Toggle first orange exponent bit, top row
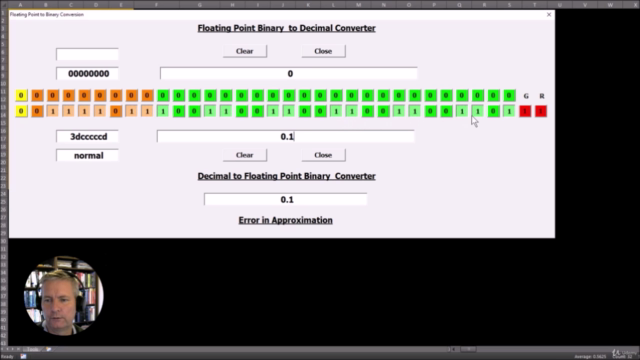The width and height of the screenshot is (640, 360). point(37,96)
